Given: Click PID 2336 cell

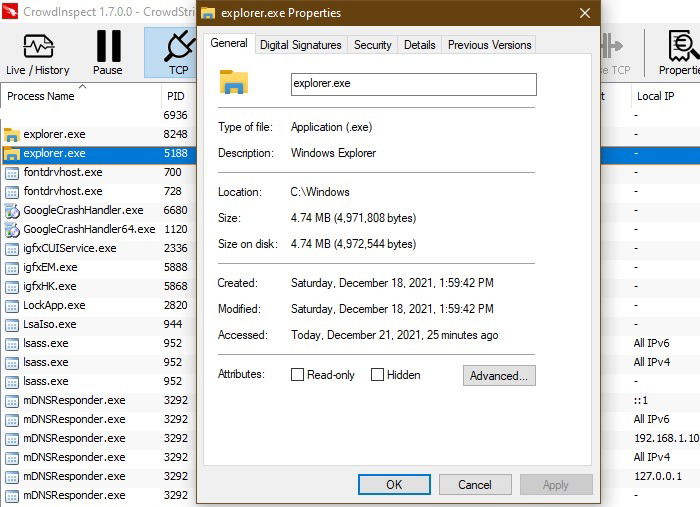Looking at the screenshot, I should tap(175, 248).
